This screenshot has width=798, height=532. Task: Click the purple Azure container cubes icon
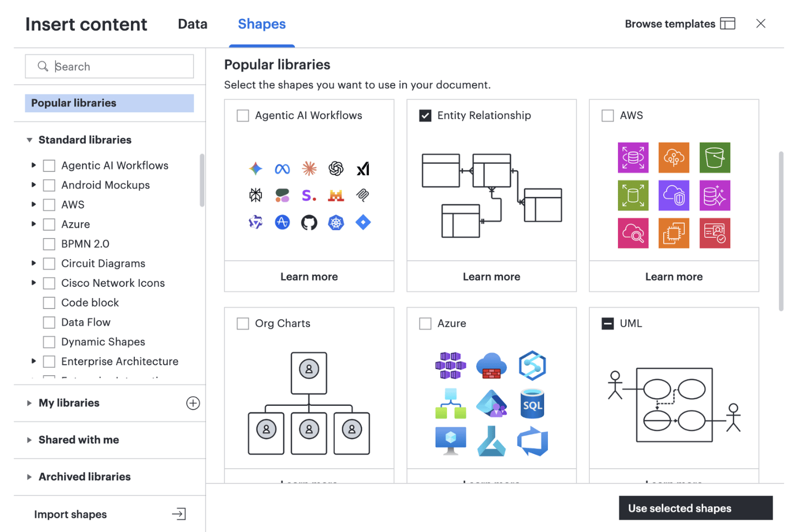pyautogui.click(x=451, y=365)
